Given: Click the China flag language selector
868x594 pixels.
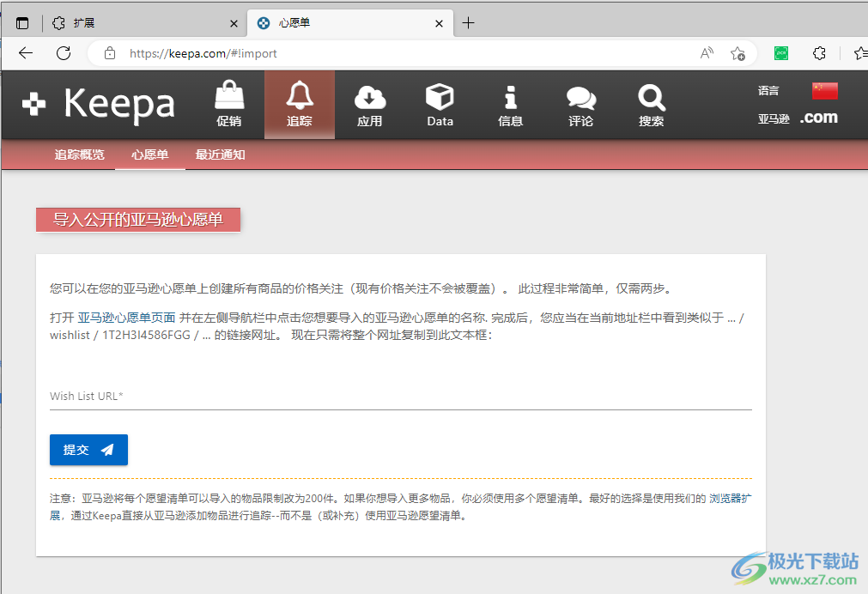Looking at the screenshot, I should point(825,90).
